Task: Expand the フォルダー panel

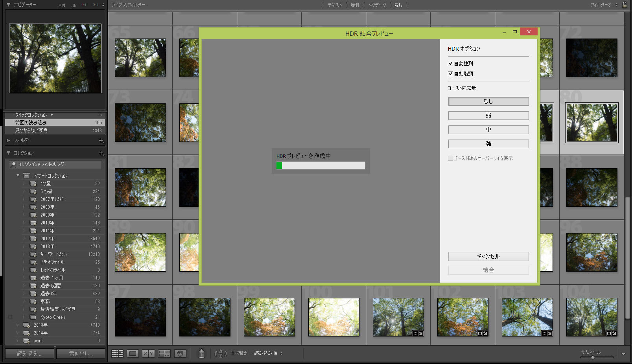Action: pos(9,140)
